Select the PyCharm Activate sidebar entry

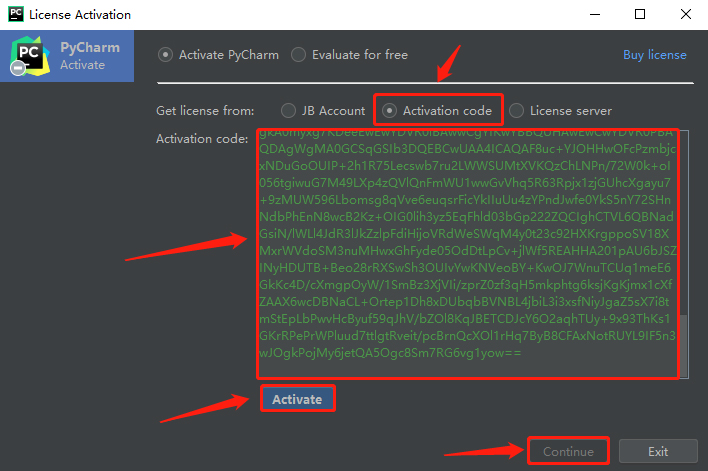67,56
